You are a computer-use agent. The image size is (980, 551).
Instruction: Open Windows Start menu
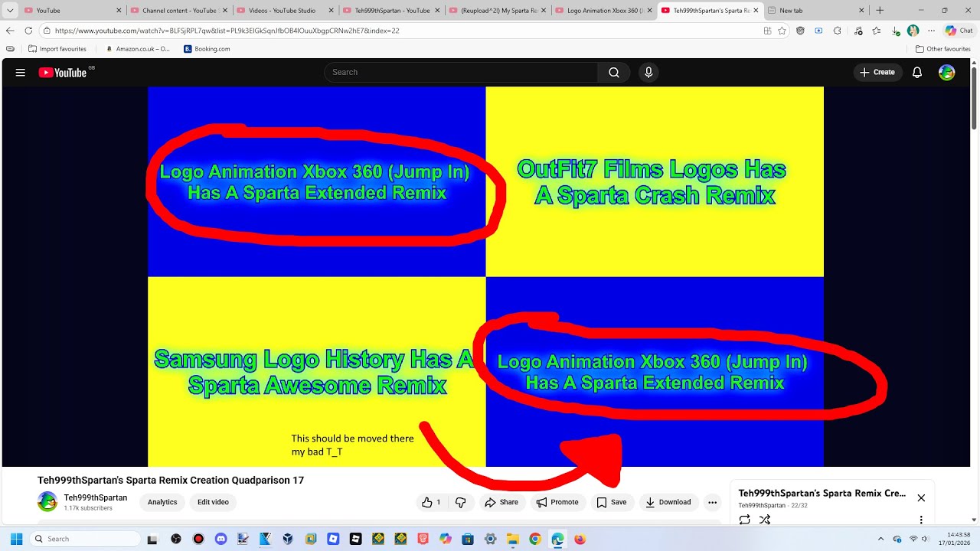tap(16, 539)
